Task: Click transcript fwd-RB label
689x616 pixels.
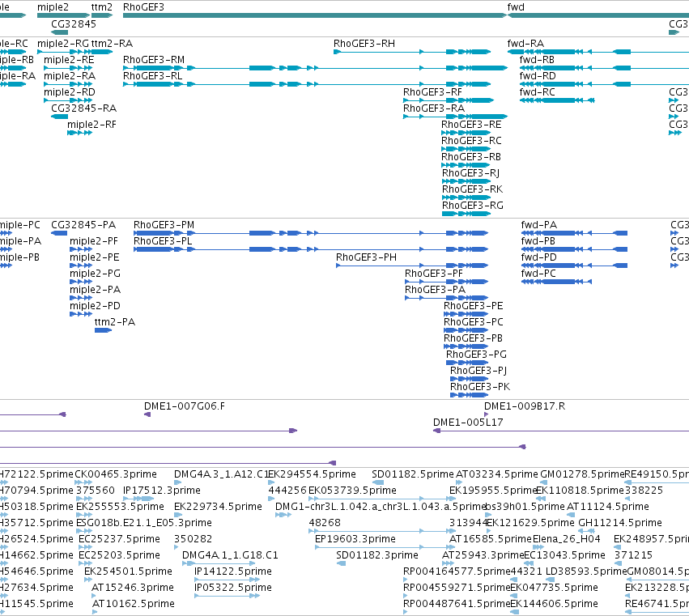Action: pos(537,60)
